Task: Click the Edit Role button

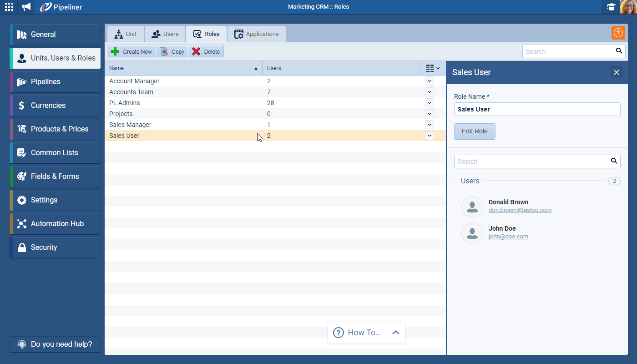Action: coord(475,131)
